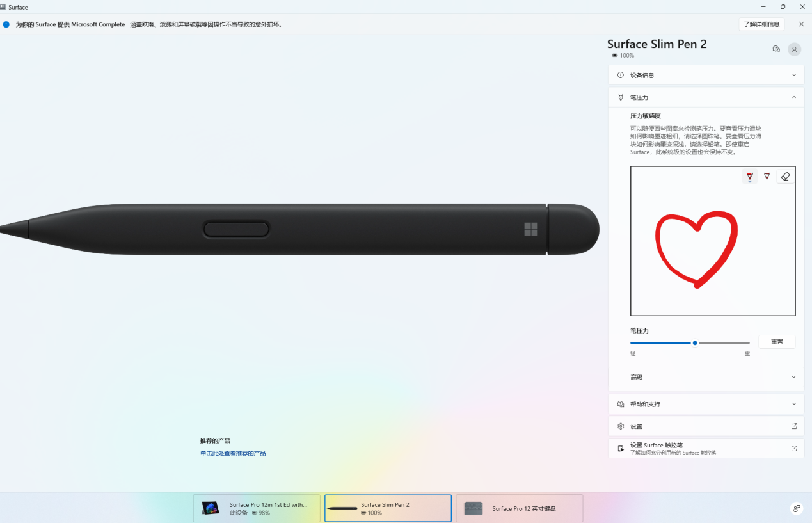This screenshot has height=523, width=812.
Task: Click the 了解详细信息 button
Action: pos(761,24)
